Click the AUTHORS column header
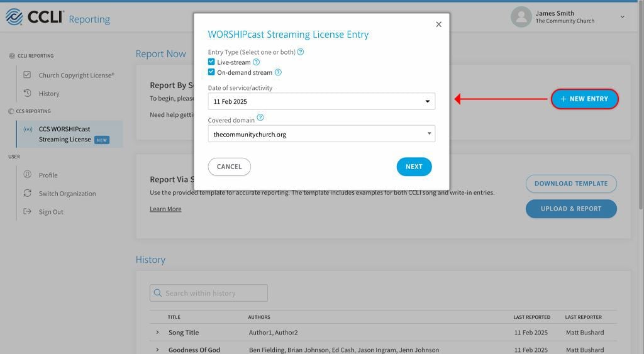 click(259, 317)
